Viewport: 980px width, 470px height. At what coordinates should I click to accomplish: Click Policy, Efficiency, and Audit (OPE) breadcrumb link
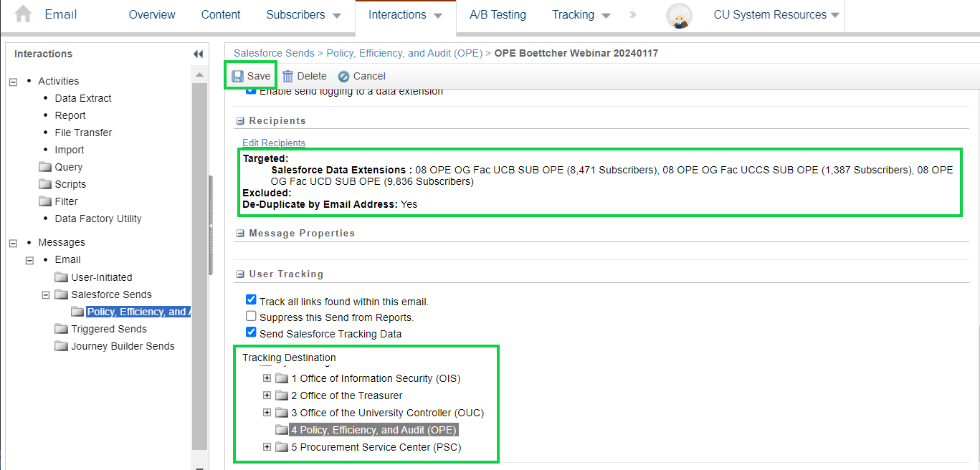(404, 53)
